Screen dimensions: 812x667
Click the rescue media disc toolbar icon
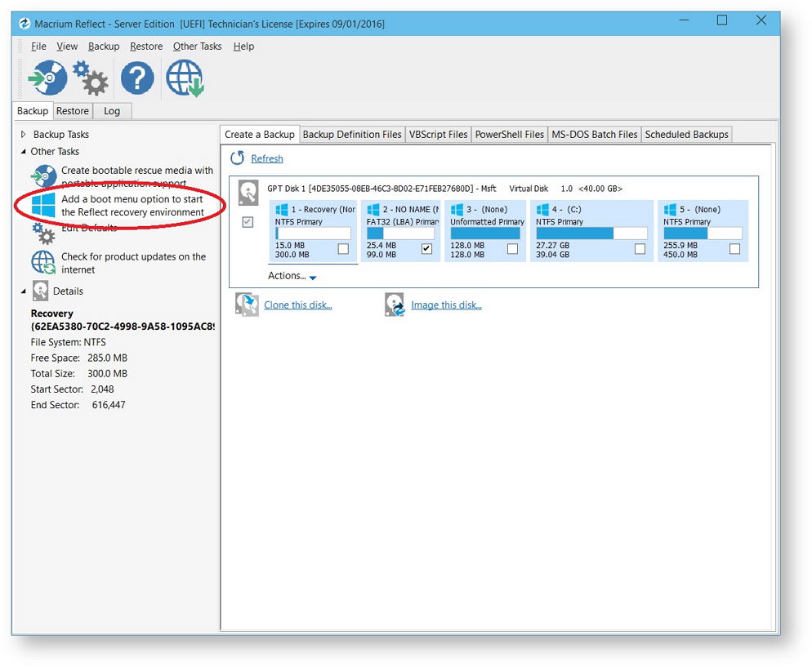point(47,78)
